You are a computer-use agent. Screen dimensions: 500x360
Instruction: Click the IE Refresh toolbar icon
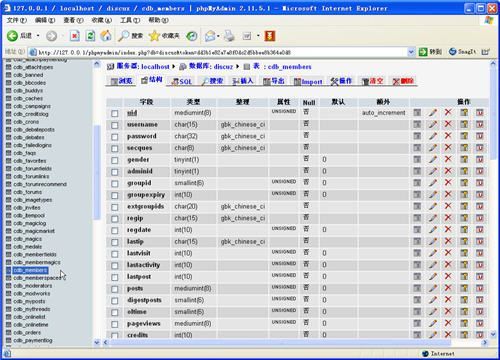[x=90, y=36]
